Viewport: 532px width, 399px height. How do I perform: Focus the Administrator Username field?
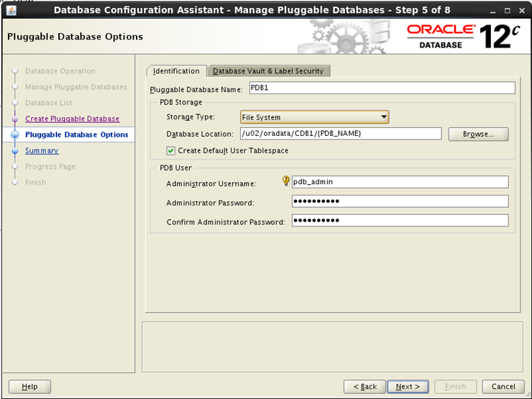point(400,182)
